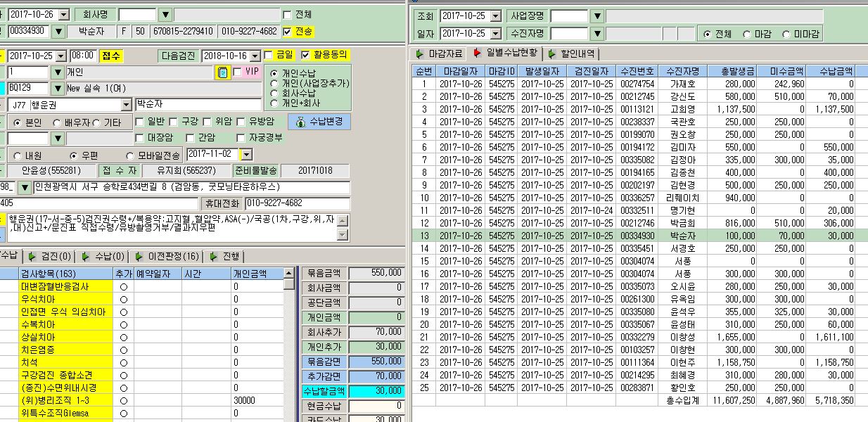Click the arrow icon on 이전판정(16) tab
Viewport: 868px width, 422px height.
click(x=140, y=256)
